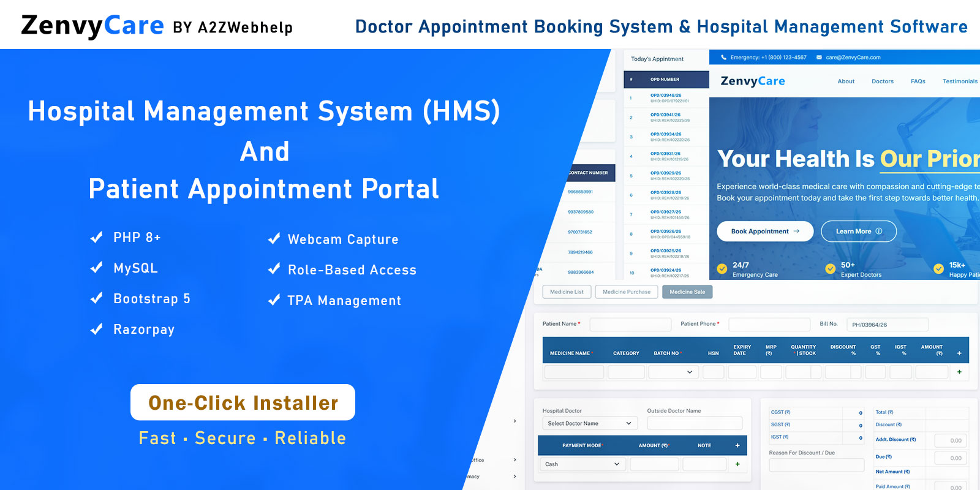980x490 pixels.
Task: Click the Bill No. field showing PH/03964/26
Action: click(x=888, y=325)
